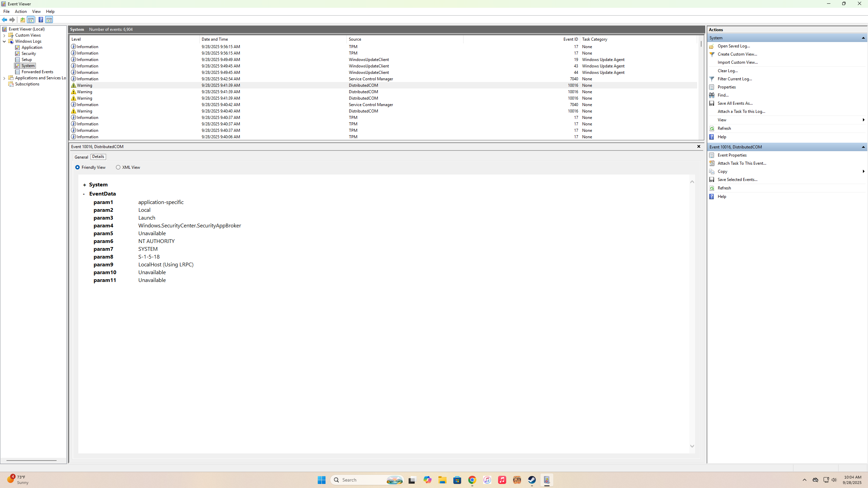The width and height of the screenshot is (868, 488).
Task: Click the Forward arrow toolbar icon
Action: pos(12,20)
